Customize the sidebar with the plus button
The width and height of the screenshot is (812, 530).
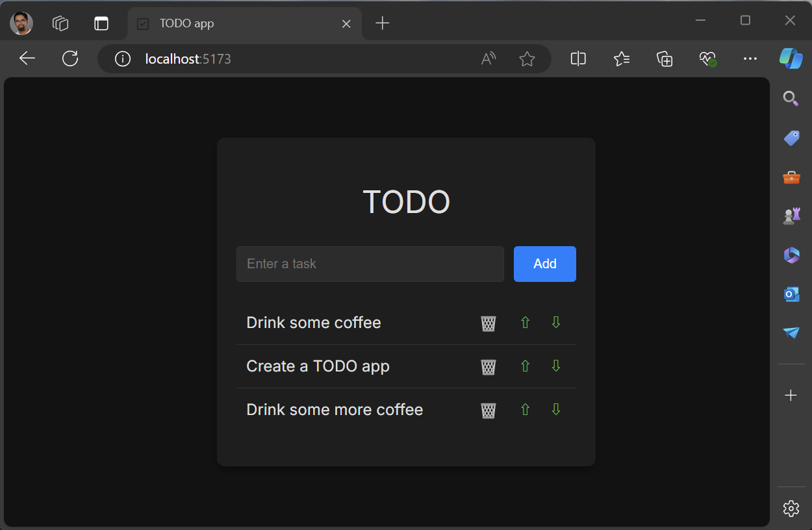(x=791, y=394)
